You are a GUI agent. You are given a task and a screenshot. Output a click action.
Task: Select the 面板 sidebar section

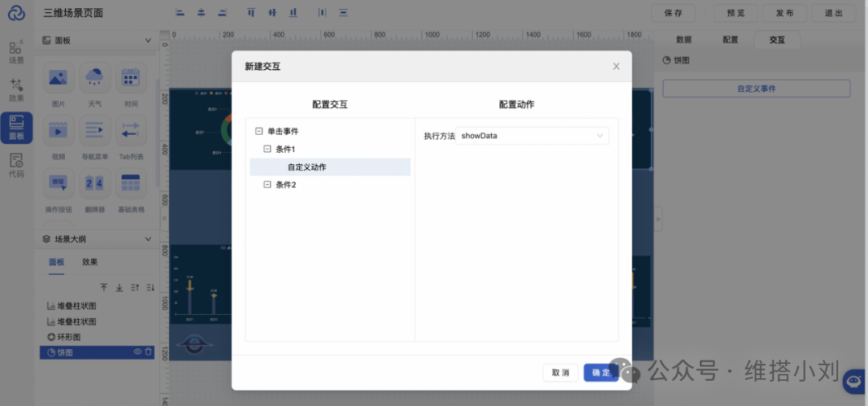click(17, 128)
